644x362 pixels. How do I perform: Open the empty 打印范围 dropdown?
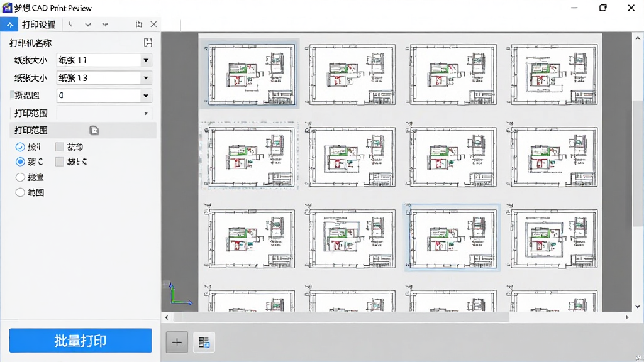click(x=104, y=113)
